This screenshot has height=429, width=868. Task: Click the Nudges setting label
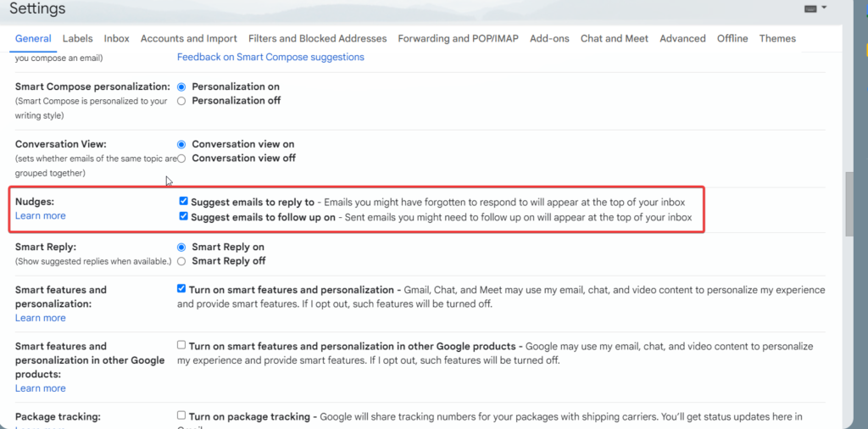[x=35, y=202]
